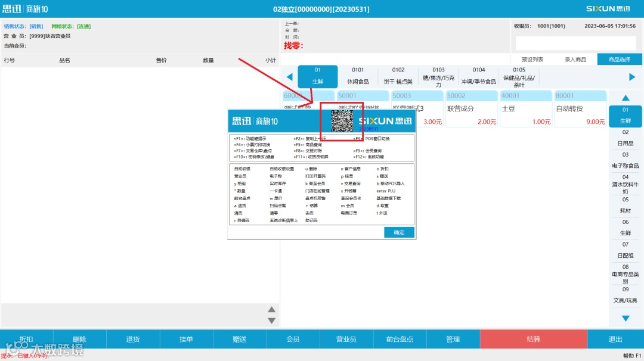Viewport: 644px width, 361px height.
Task: Confirm the help dialog with 确定
Action: (x=399, y=232)
